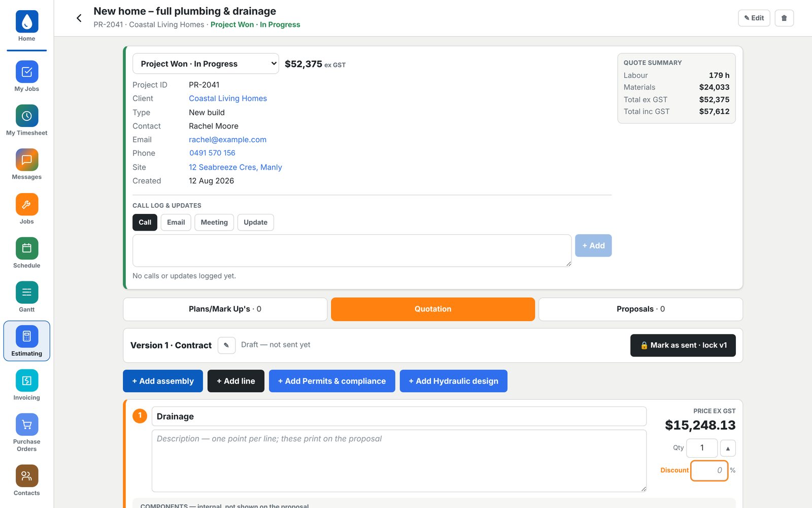Open Jobs wrench icon
Screen dimensions: 812x508
(27, 204)
